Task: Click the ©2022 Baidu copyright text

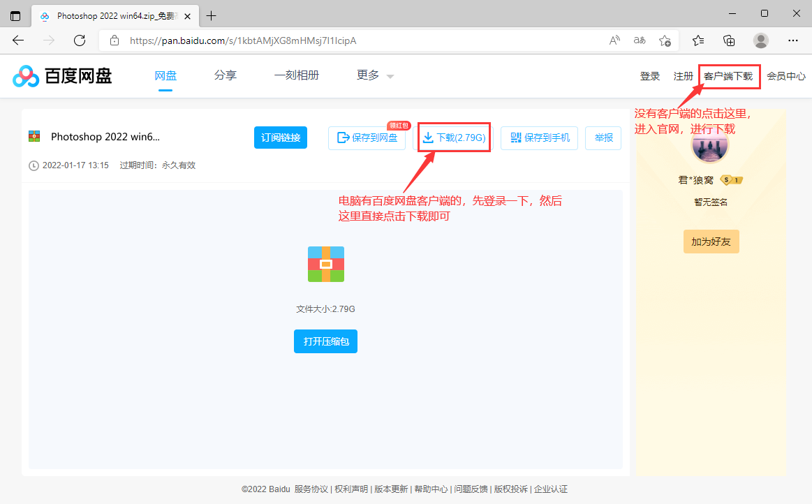Action: click(265, 489)
